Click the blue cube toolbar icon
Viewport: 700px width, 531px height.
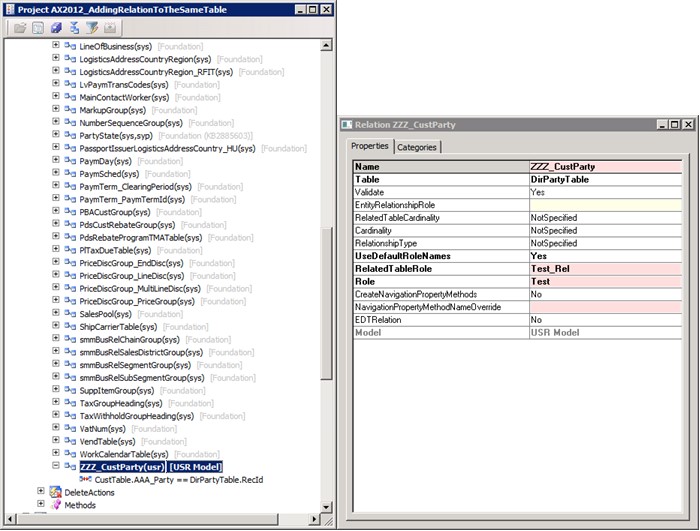(x=56, y=28)
